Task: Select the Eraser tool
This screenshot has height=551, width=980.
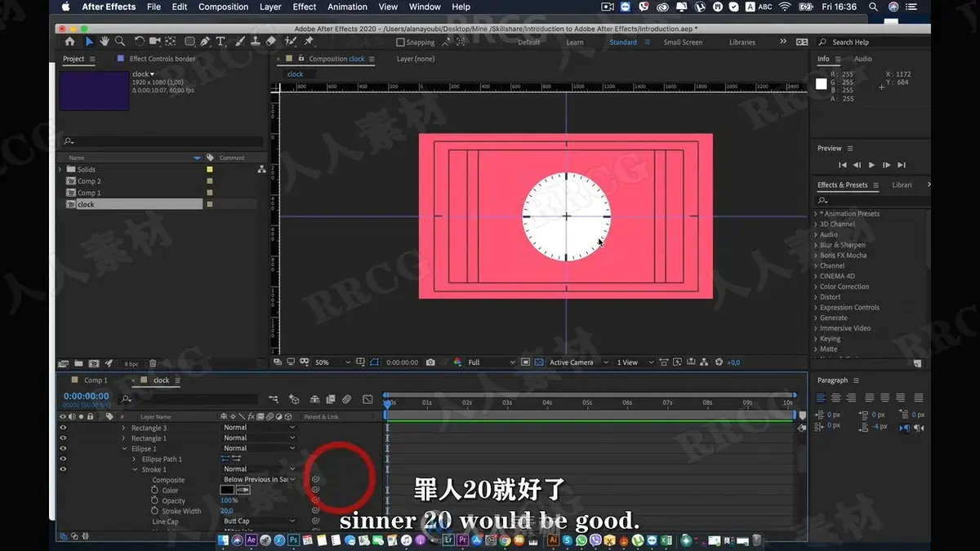Action: point(271,42)
